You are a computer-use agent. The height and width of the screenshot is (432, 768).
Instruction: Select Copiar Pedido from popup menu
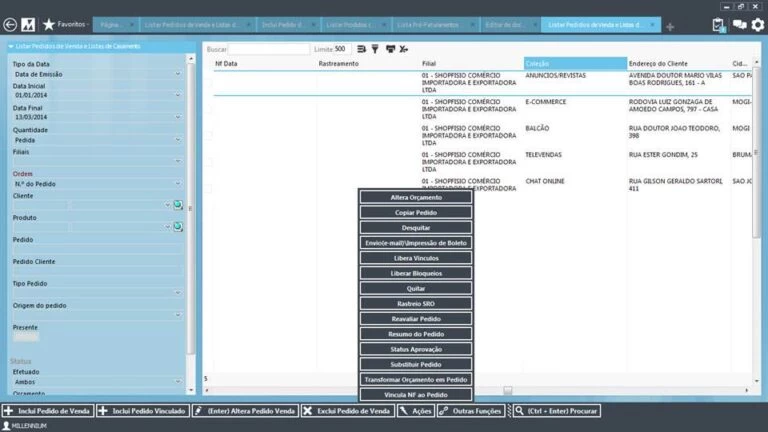[415, 213]
